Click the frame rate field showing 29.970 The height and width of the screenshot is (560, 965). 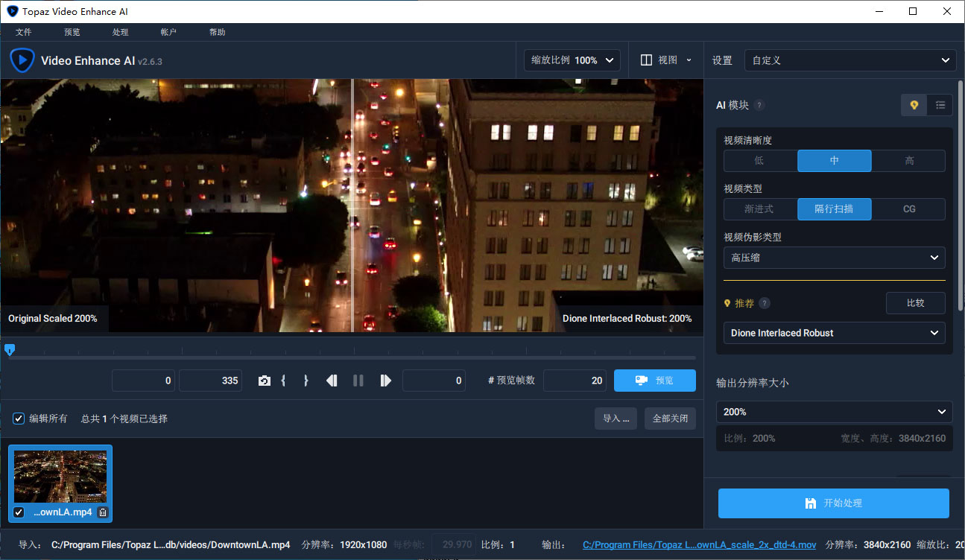[x=454, y=545]
